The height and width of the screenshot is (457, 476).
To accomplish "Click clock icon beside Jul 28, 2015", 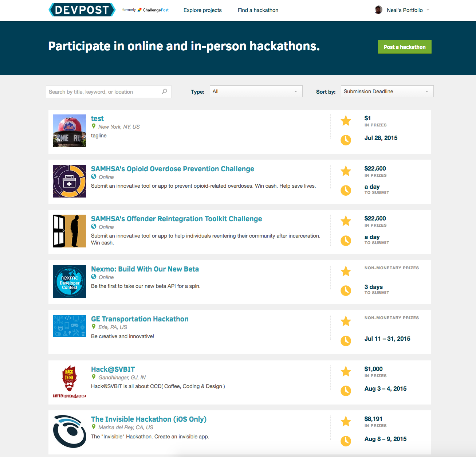I will pos(346,140).
